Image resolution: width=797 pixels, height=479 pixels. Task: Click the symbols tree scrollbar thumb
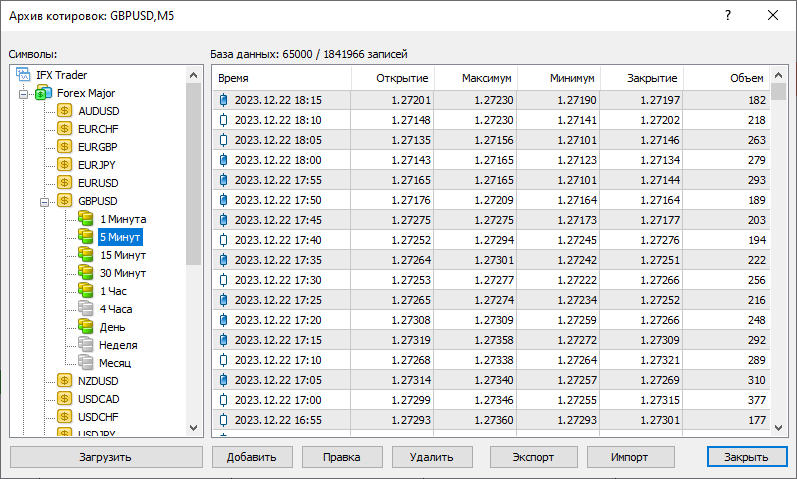(193, 174)
